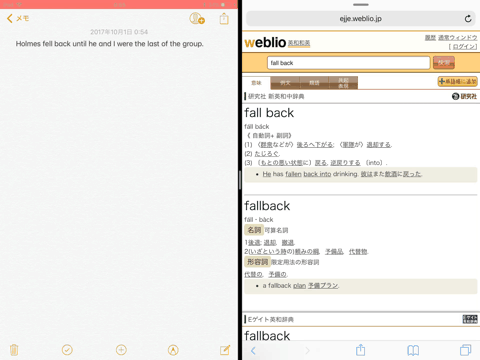Switch to 通常ウィンドウ link
The height and width of the screenshot is (360, 480).
[458, 38]
